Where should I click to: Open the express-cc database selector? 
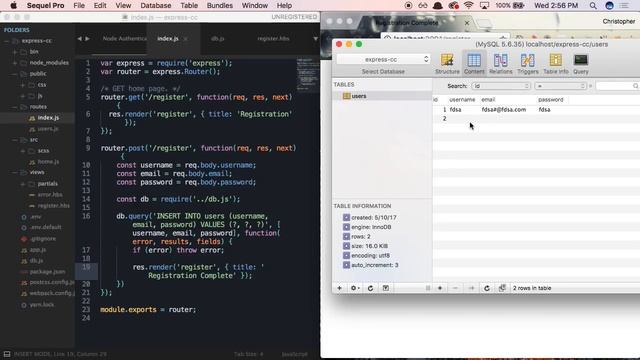click(x=382, y=60)
